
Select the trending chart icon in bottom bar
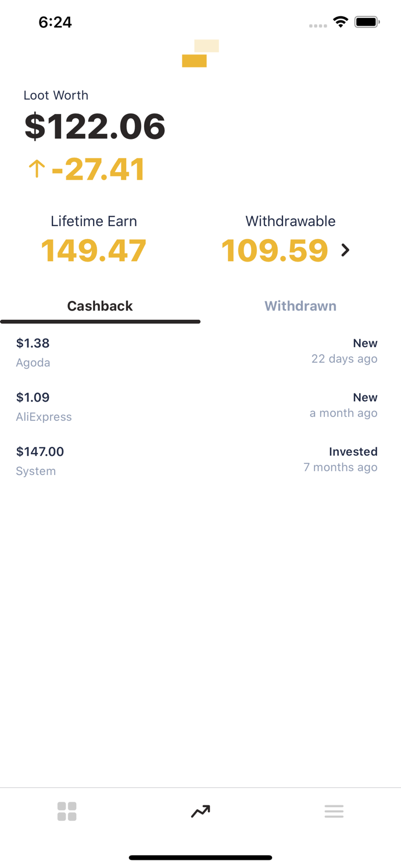(200, 810)
